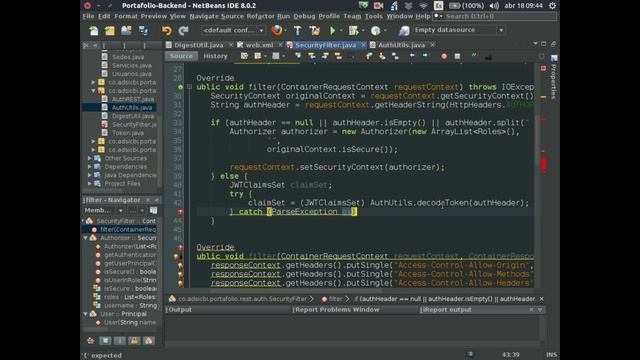Click the view icon beside Navigator Members dropdown
The image size is (640, 360).
153,211
